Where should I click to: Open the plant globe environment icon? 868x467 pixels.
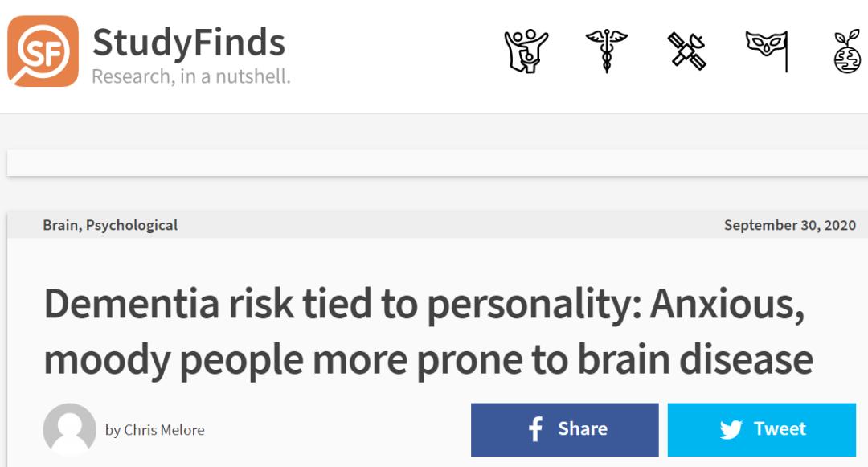847,52
